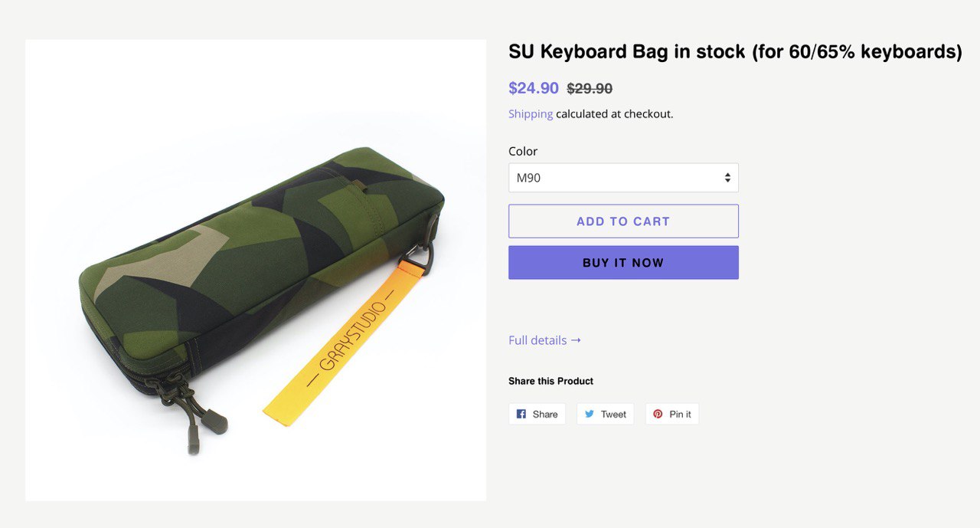Open the Shipping policy link
Viewport: 980px width, 528px height.
(531, 114)
